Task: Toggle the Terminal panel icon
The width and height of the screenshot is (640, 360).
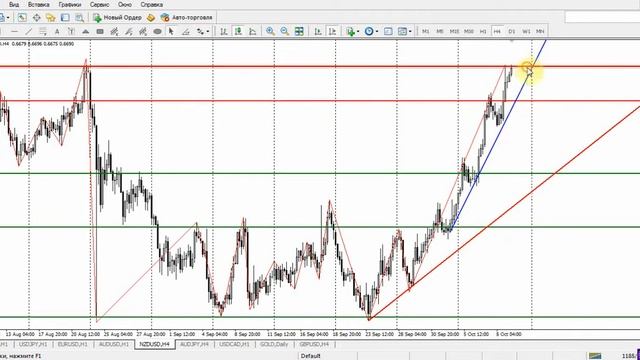Action: click(65, 18)
